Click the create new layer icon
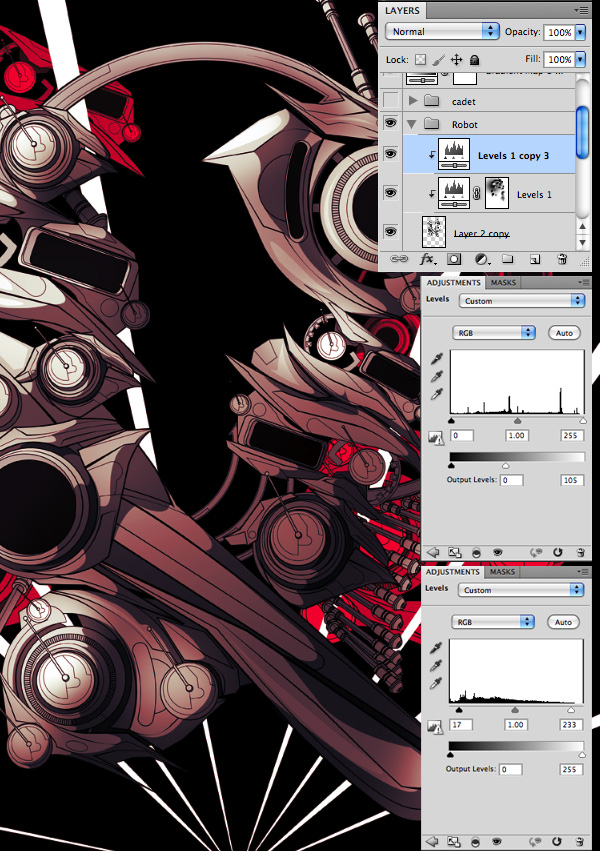The height and width of the screenshot is (851, 600). (x=534, y=259)
